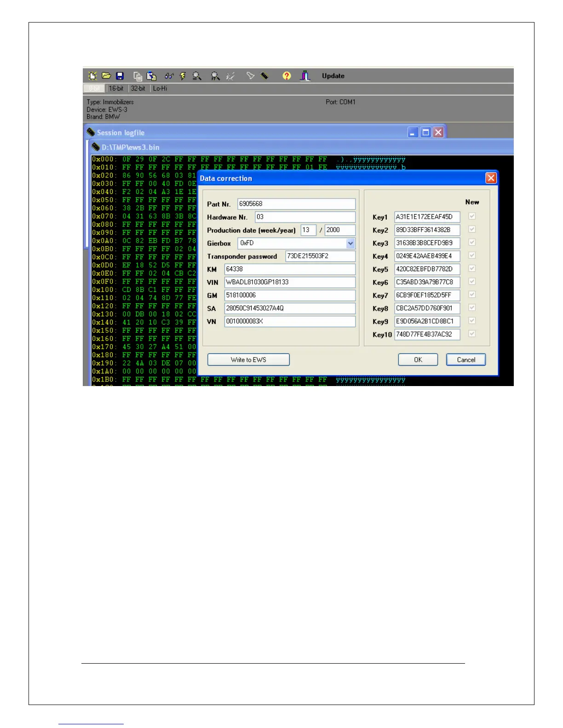This screenshot has height=728, width=563.
Task: Click the chip icon beside D:\TMP\ews3.bin
Action: [95, 147]
